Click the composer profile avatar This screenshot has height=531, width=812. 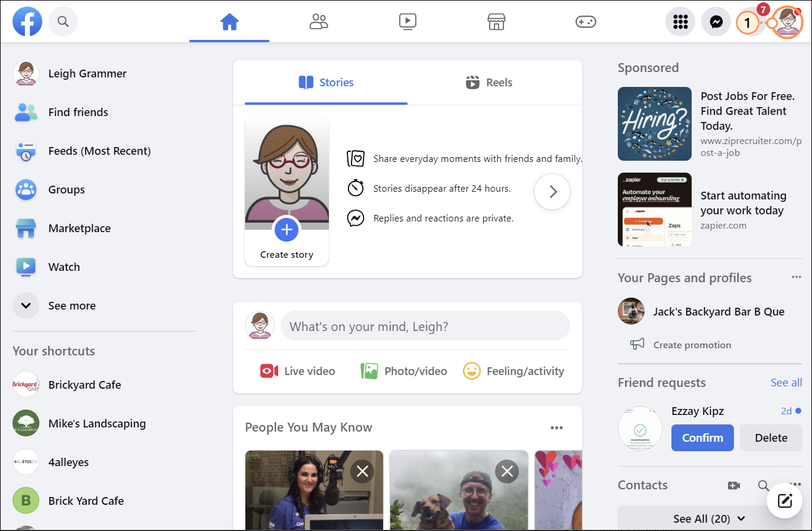click(260, 326)
